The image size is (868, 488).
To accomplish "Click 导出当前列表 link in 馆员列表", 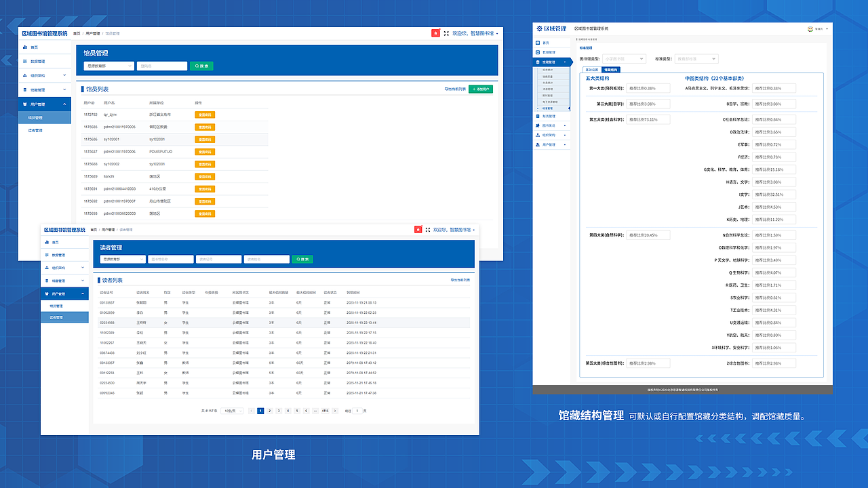I will (455, 89).
